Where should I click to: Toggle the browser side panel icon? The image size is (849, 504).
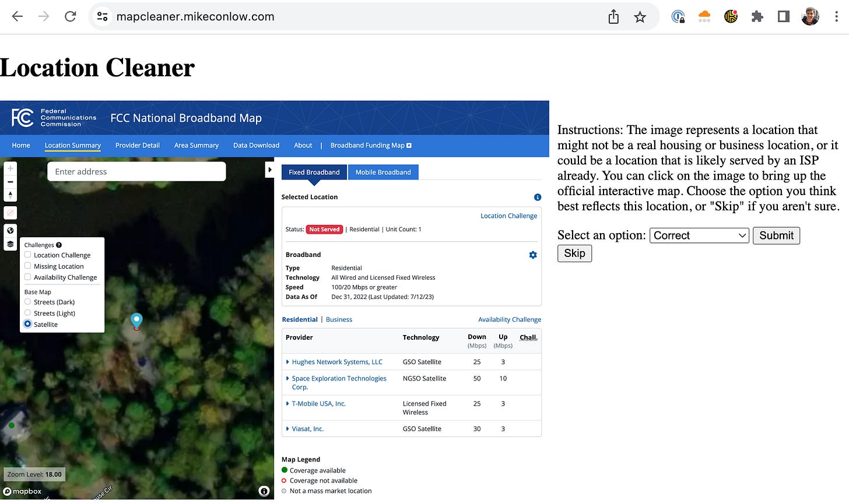(784, 17)
